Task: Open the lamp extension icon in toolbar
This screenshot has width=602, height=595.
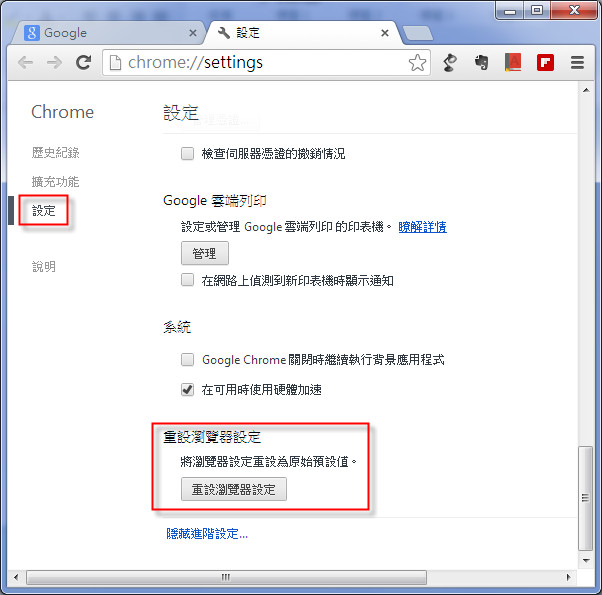Action: (450, 63)
